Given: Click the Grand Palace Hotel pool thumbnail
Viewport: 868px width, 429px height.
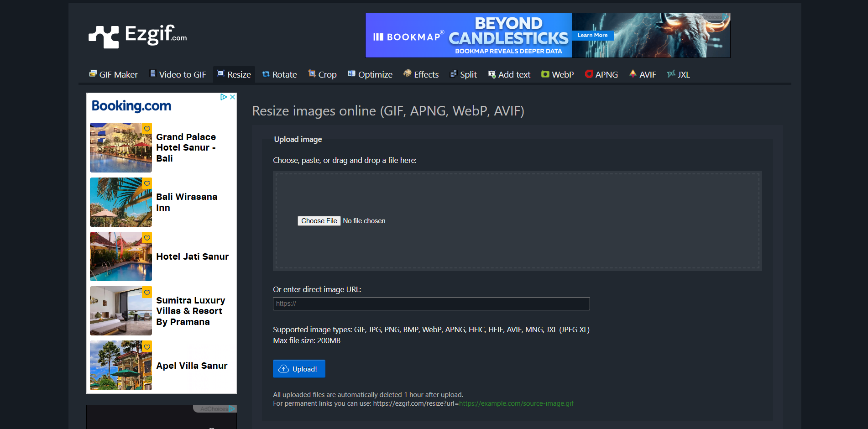Looking at the screenshot, I should 121,147.
